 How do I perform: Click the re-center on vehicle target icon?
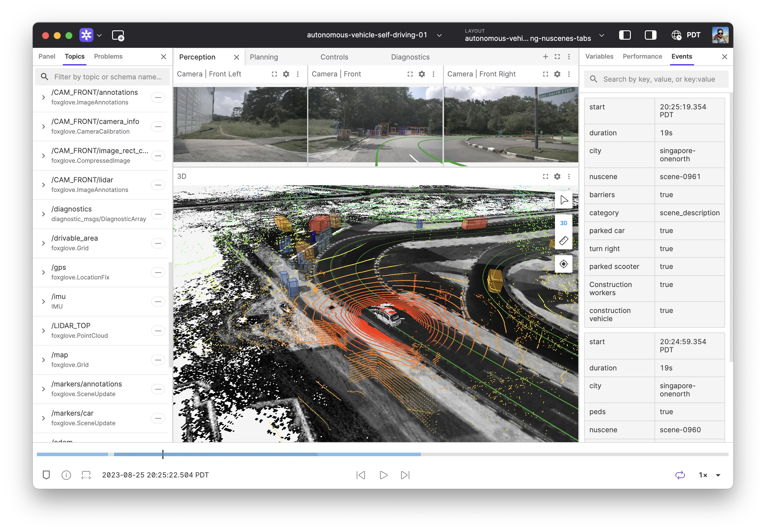(x=563, y=264)
